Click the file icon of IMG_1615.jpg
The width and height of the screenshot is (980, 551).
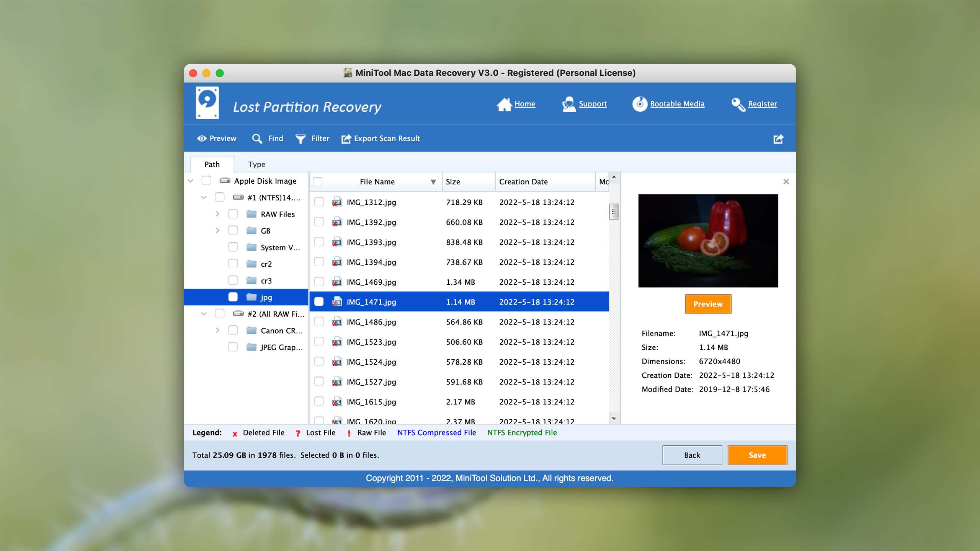click(x=336, y=402)
